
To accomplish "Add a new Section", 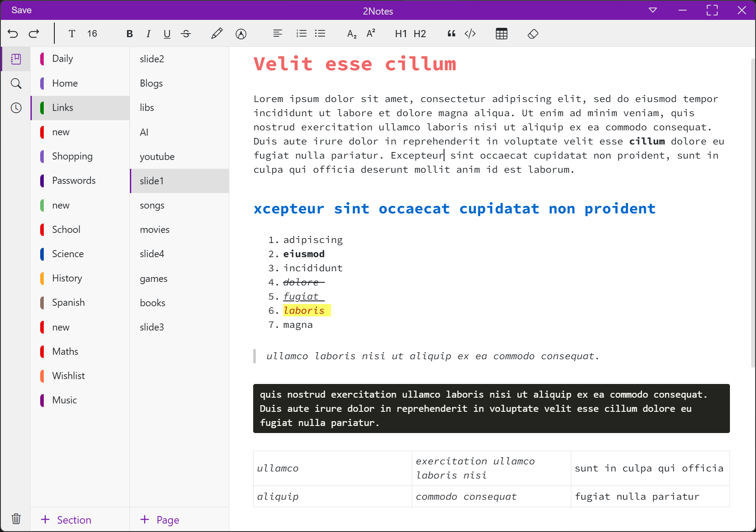I will click(66, 520).
